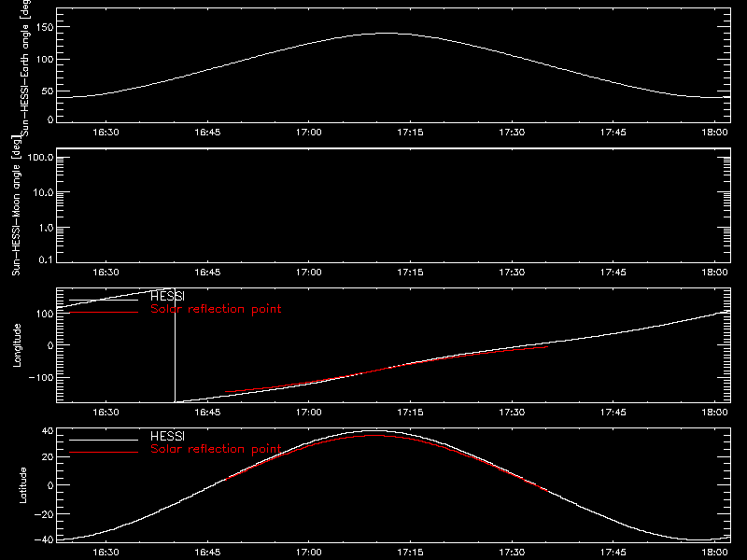Click 16:30 time label under Longitude plot

106,413
